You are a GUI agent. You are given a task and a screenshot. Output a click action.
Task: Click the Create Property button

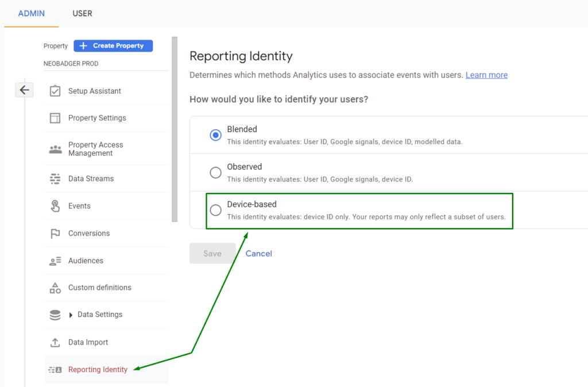point(113,46)
